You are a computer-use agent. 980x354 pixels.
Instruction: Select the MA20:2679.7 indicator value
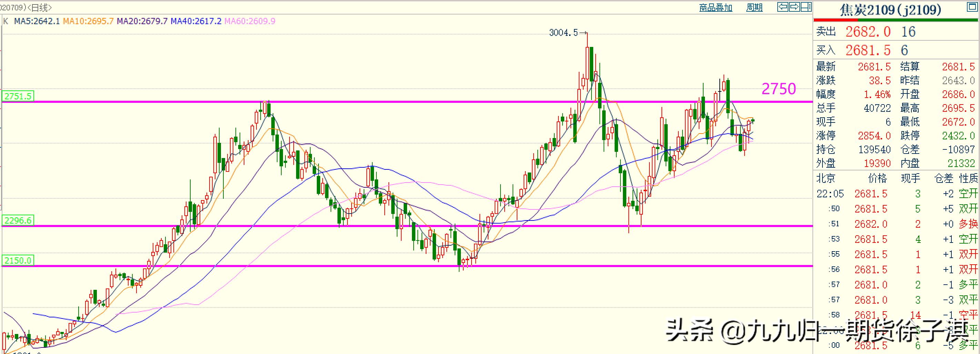[142, 21]
